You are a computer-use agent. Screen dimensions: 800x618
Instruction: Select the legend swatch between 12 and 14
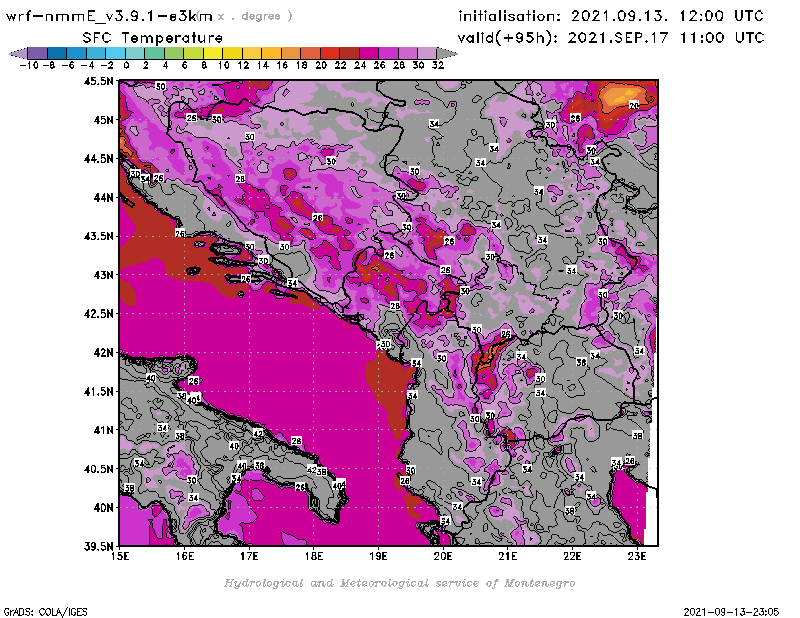(x=252, y=53)
